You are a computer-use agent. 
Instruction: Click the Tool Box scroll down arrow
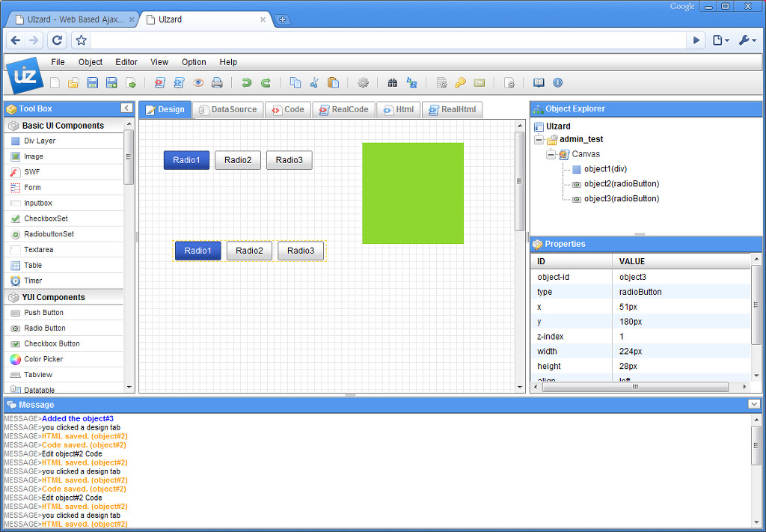(x=129, y=388)
